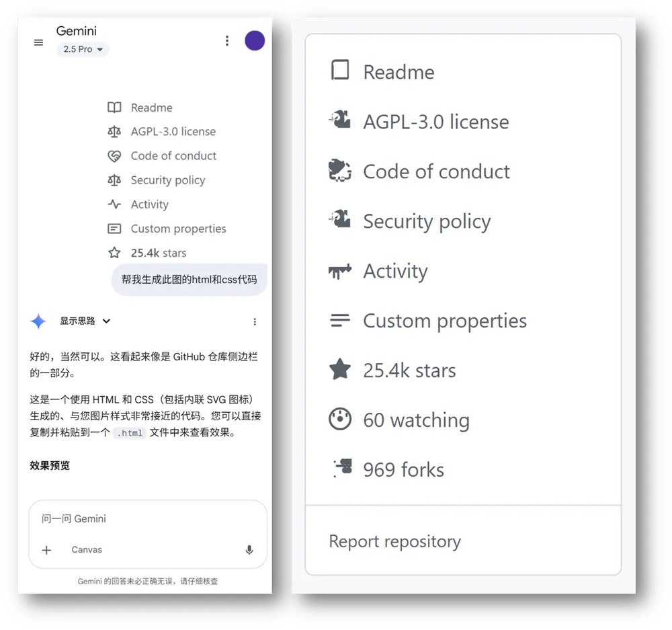Image resolution: width=672 pixels, height=630 pixels.
Task: Click the Gemini disclaimer text at the bottom
Action: coord(148,581)
